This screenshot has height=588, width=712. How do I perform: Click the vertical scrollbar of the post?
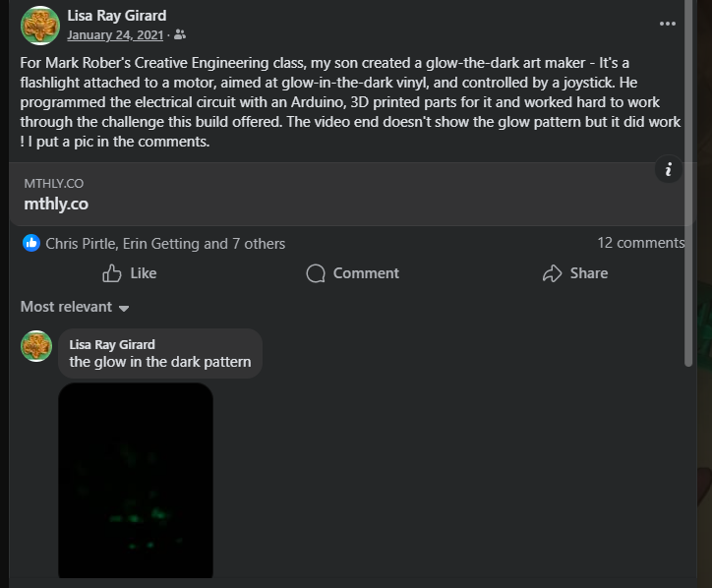click(688, 197)
